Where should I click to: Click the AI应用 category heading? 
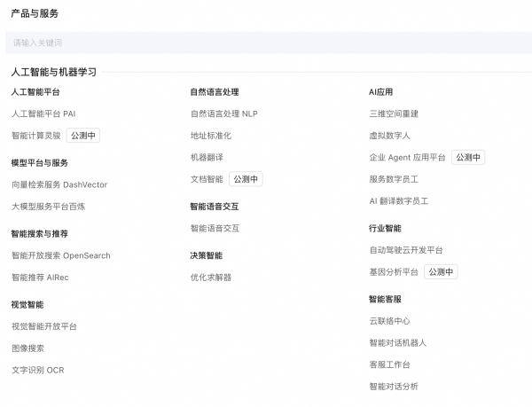click(380, 92)
